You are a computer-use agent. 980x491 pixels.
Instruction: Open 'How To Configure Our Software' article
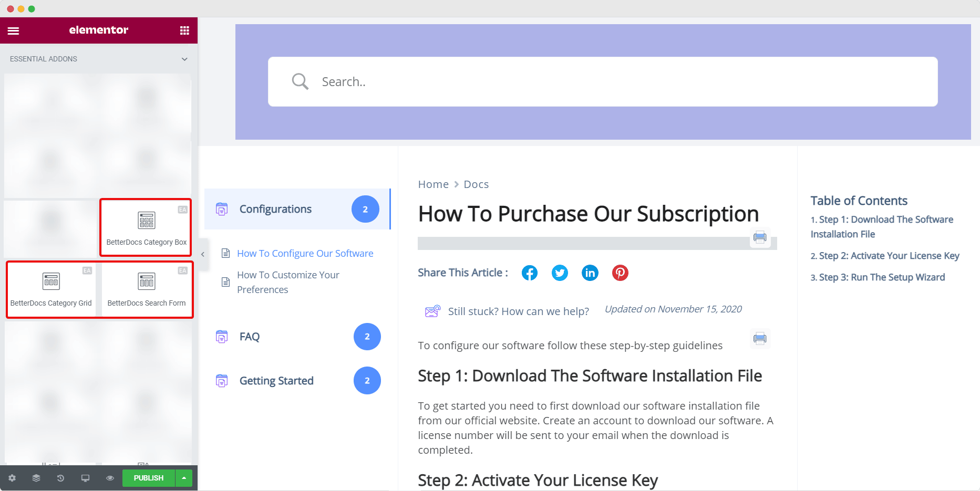pos(305,253)
